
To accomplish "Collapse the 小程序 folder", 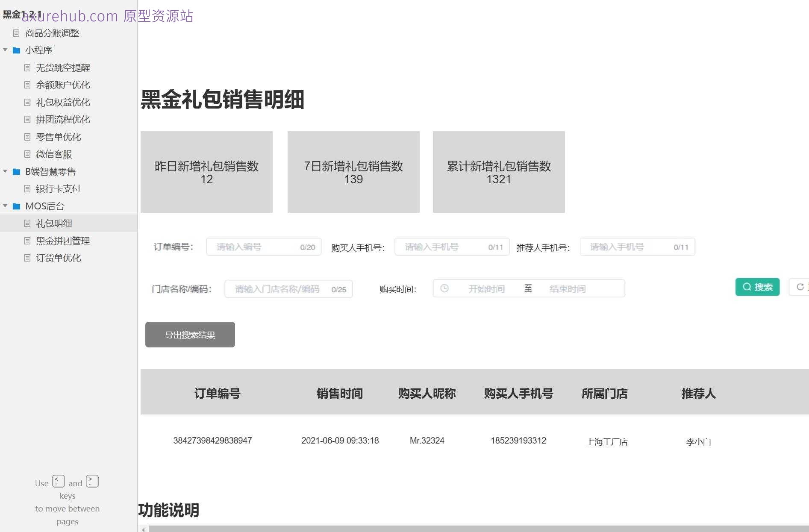I will point(5,50).
